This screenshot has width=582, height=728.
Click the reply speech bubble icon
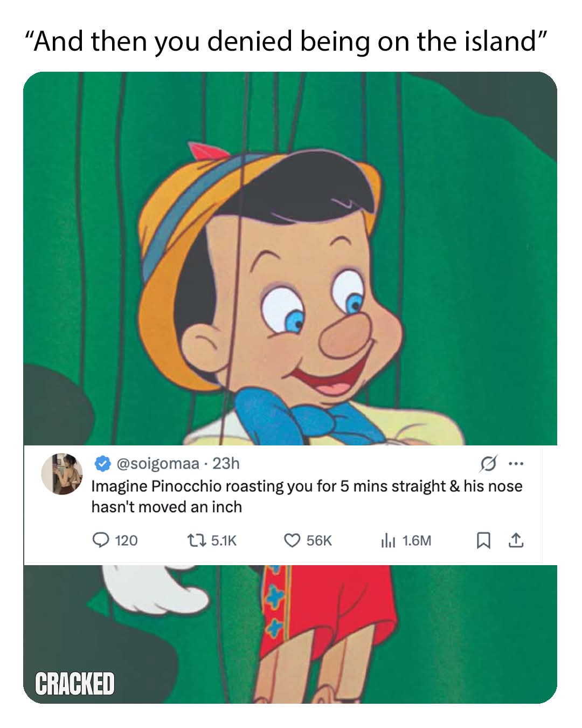[x=101, y=540]
